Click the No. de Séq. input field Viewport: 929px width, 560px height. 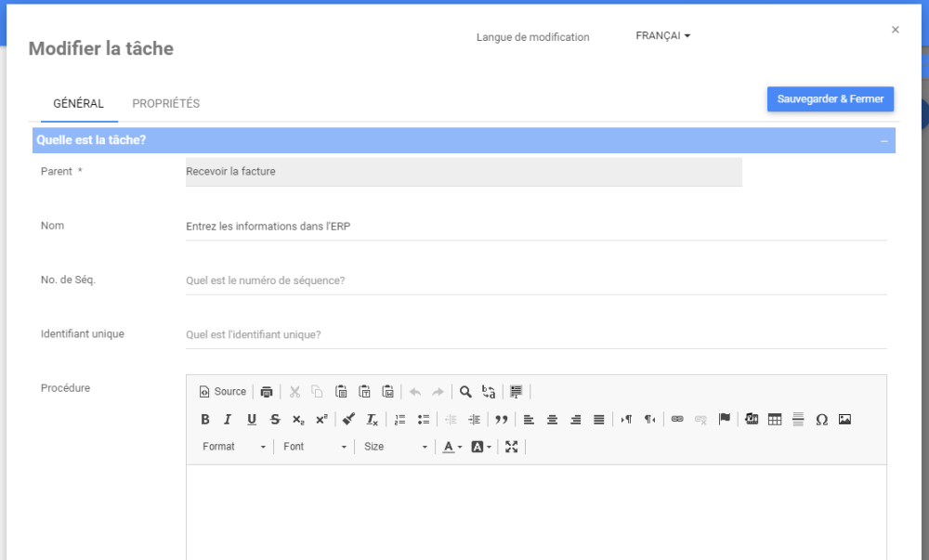536,280
